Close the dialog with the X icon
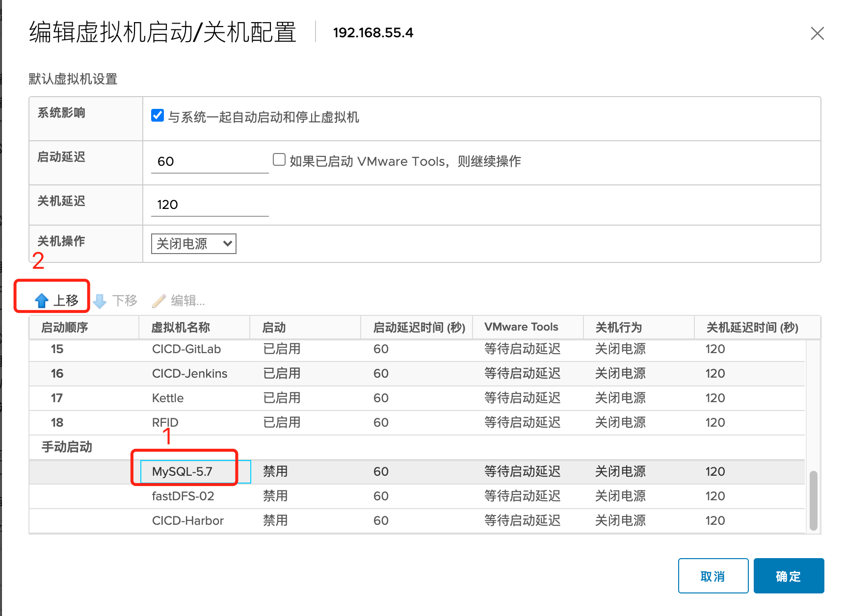This screenshot has width=845, height=616. [x=817, y=33]
